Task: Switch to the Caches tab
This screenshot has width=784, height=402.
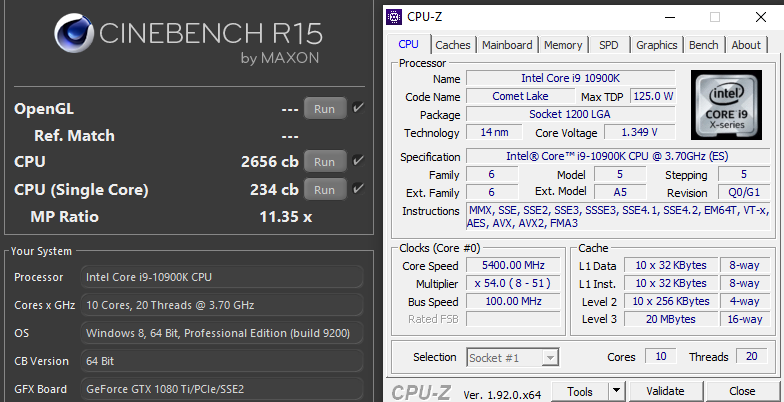Action: click(x=452, y=45)
